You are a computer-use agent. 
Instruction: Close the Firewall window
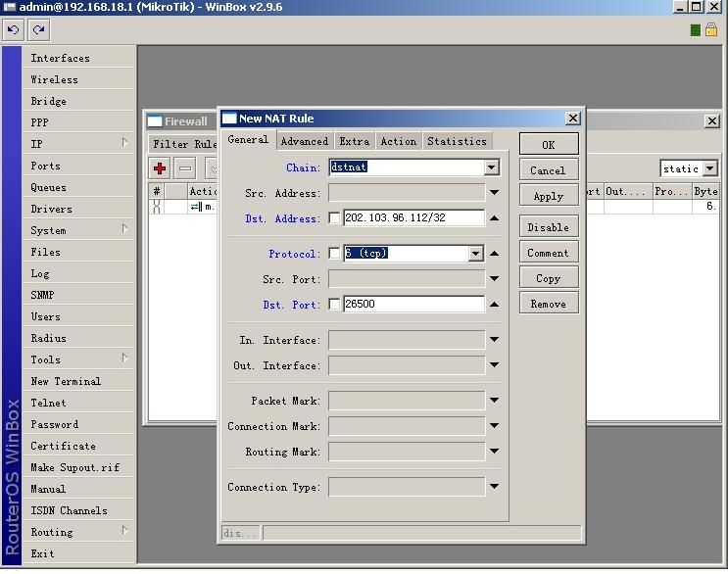(712, 121)
